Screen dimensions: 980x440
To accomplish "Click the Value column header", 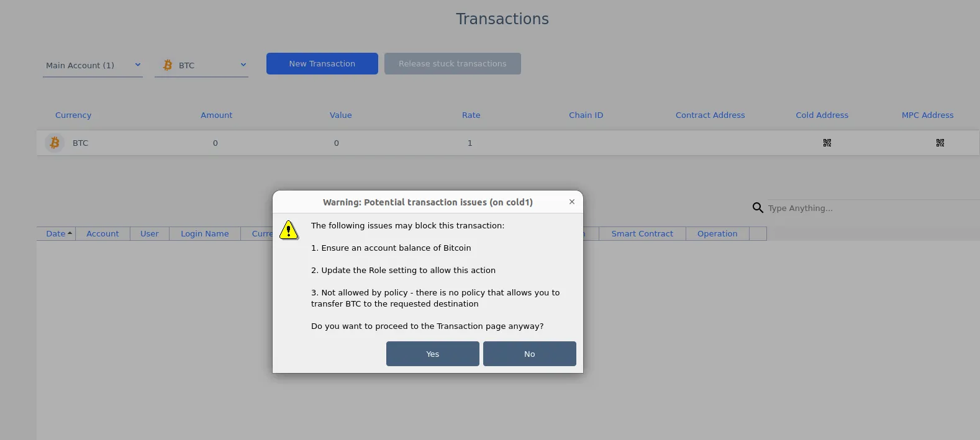I will 341,115.
